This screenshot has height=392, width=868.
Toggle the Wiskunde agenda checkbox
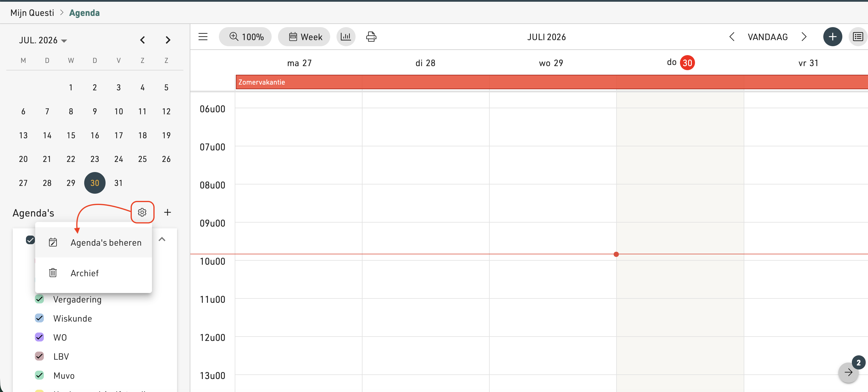click(x=40, y=318)
